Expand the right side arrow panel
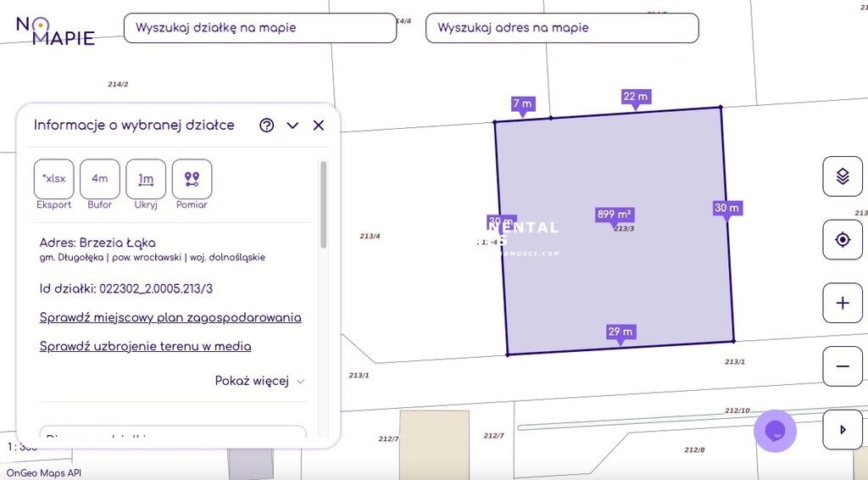Viewport: 868px width, 480px height. 843,430
